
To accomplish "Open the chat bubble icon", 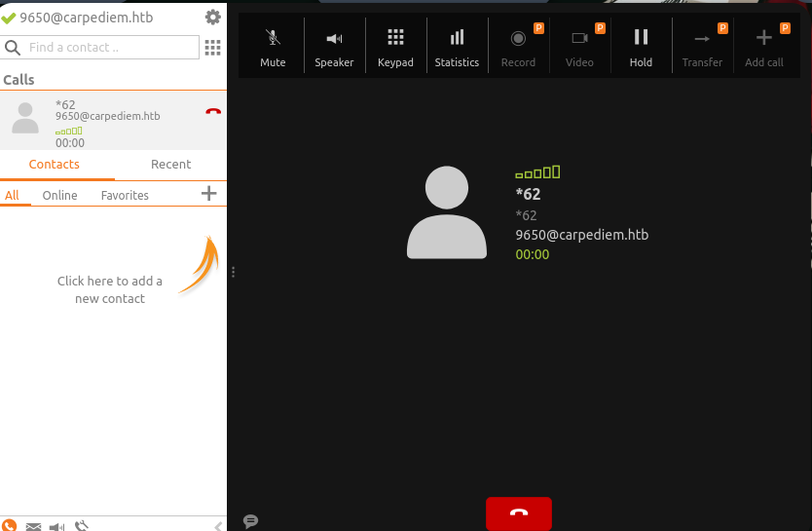I will pos(250,521).
